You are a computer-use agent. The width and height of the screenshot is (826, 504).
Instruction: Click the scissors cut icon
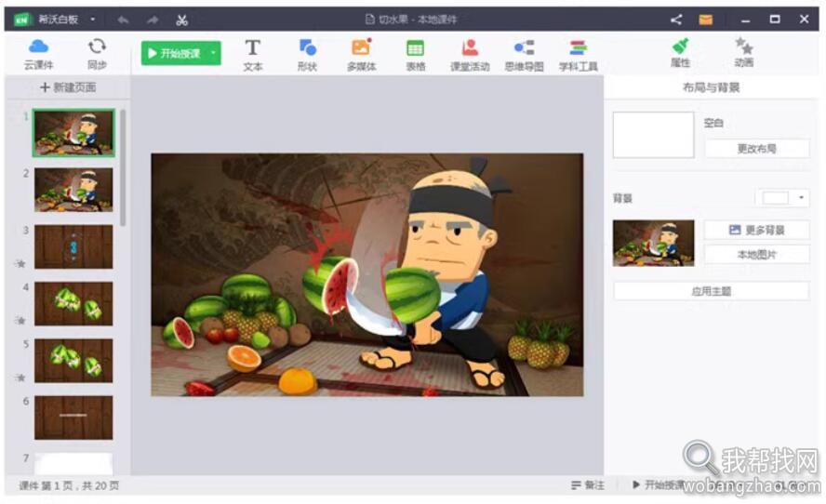181,20
